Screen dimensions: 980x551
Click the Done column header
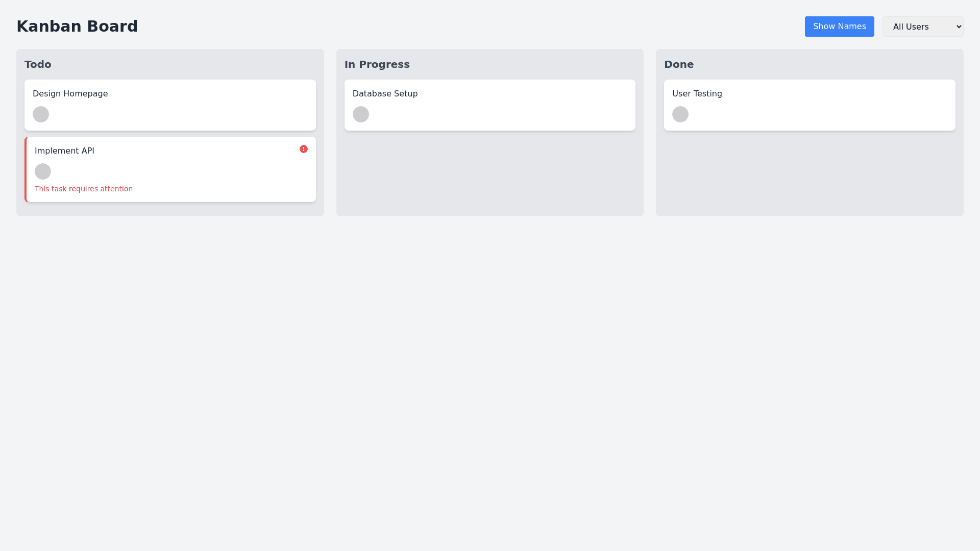pyautogui.click(x=678, y=64)
